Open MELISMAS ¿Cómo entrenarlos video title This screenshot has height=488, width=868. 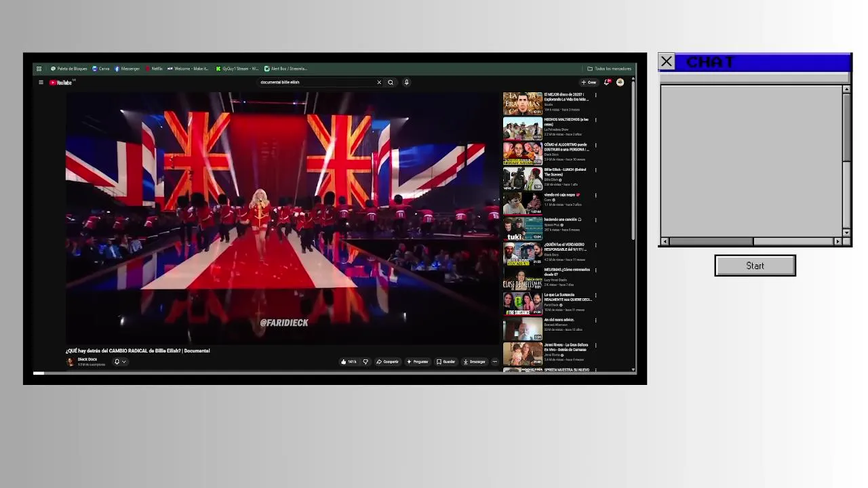tap(567, 272)
